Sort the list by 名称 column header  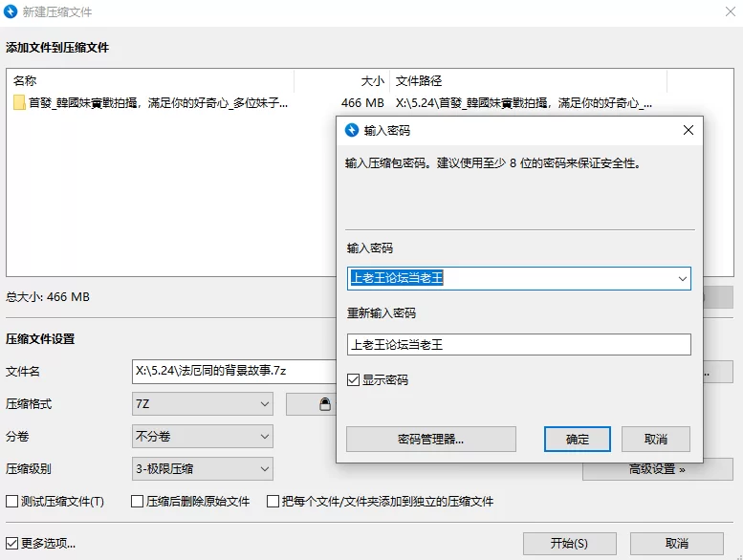[143, 81]
